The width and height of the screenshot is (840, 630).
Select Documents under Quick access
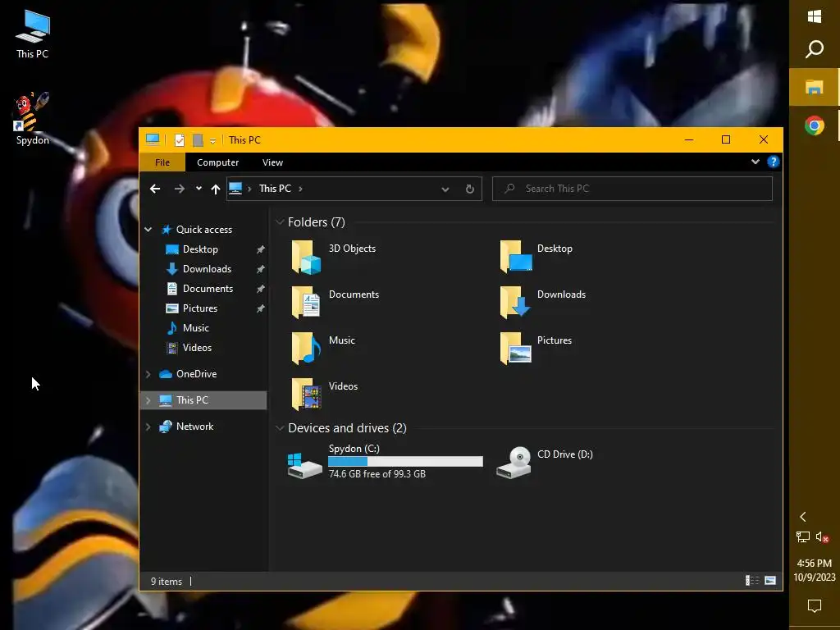coord(208,289)
